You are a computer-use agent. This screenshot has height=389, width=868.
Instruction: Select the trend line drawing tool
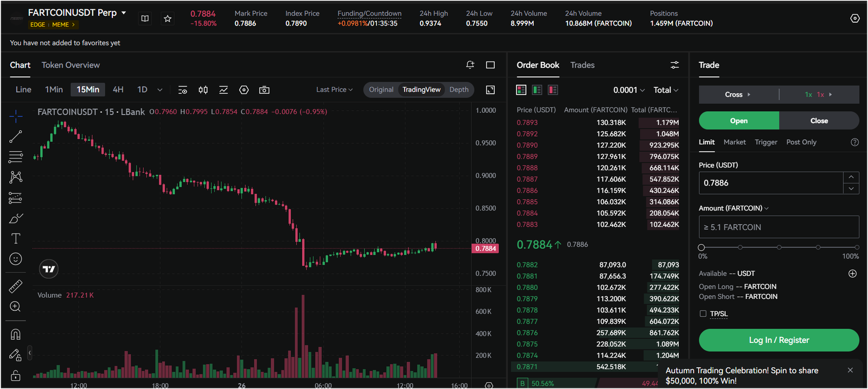(16, 136)
